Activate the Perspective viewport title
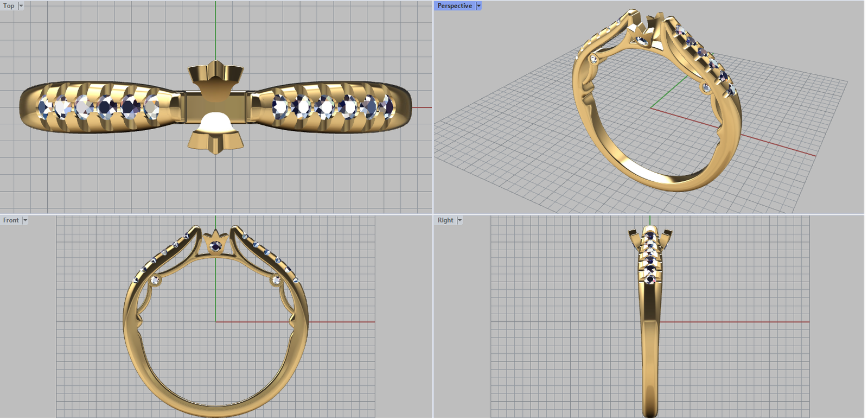 455,6
